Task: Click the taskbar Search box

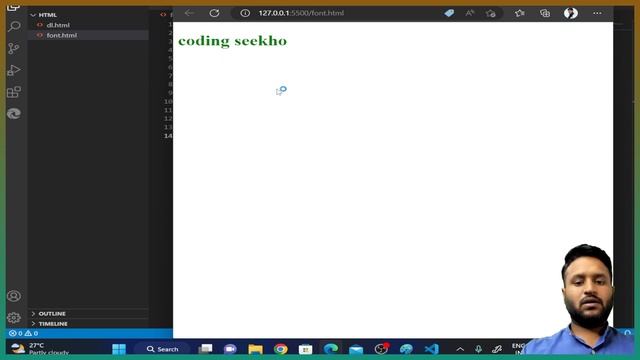Action: coord(163,349)
